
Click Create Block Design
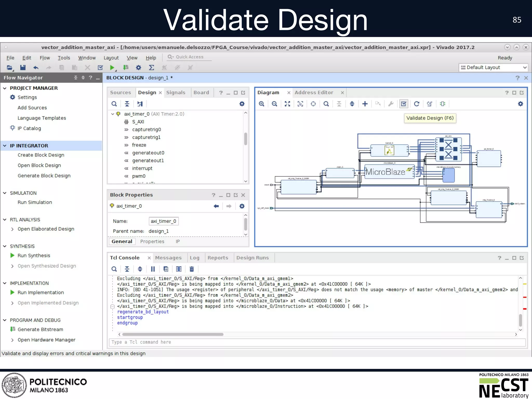[x=41, y=155]
